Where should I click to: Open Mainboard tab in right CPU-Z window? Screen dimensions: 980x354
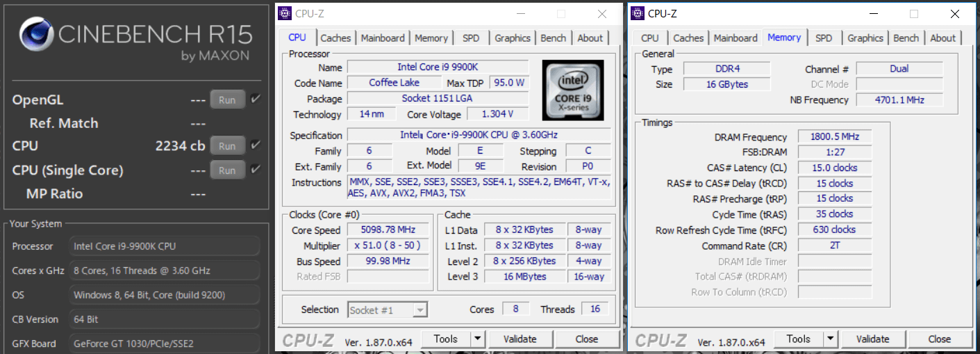736,38
